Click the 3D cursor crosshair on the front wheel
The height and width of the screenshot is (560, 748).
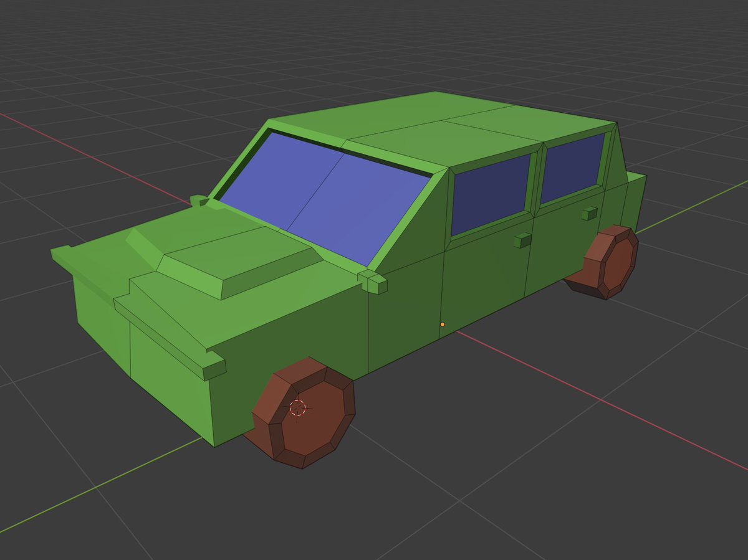click(x=298, y=407)
